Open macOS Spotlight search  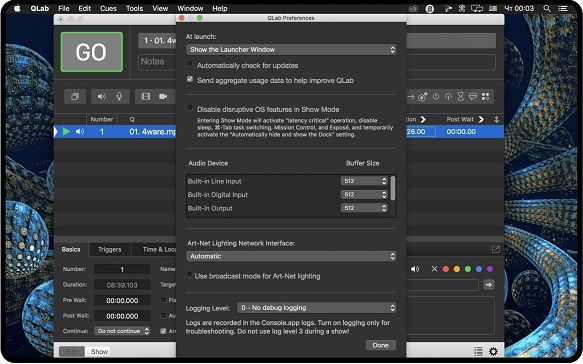[x=547, y=8]
